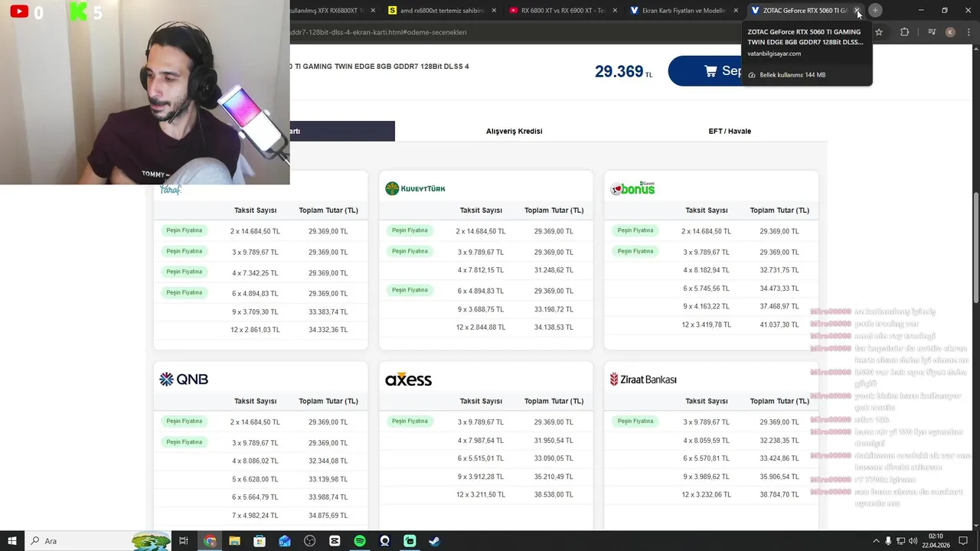Switch to the EFT / Havale payment tab
980x551 pixels.
(730, 131)
